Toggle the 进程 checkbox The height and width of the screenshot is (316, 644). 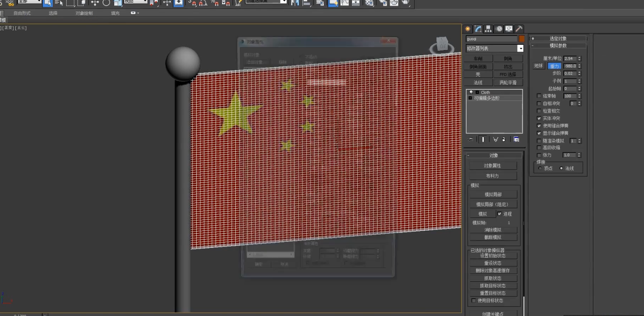pos(499,214)
